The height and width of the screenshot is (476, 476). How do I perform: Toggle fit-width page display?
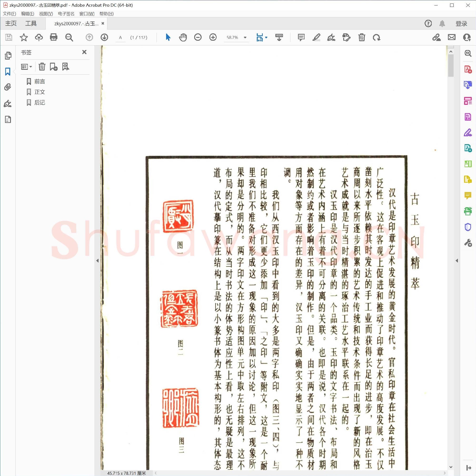coord(260,37)
